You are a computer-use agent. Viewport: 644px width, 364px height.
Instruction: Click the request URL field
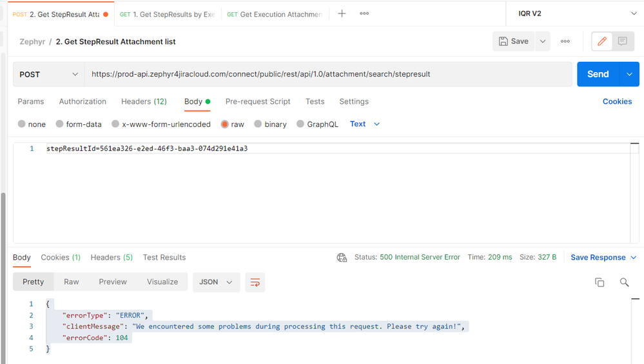(x=327, y=74)
